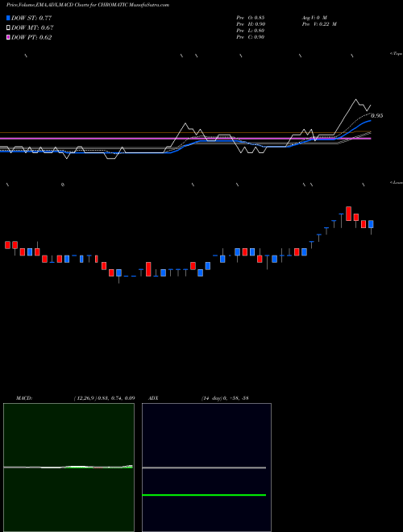
Task: Click the green line in the ADX panel
Action: click(x=204, y=495)
